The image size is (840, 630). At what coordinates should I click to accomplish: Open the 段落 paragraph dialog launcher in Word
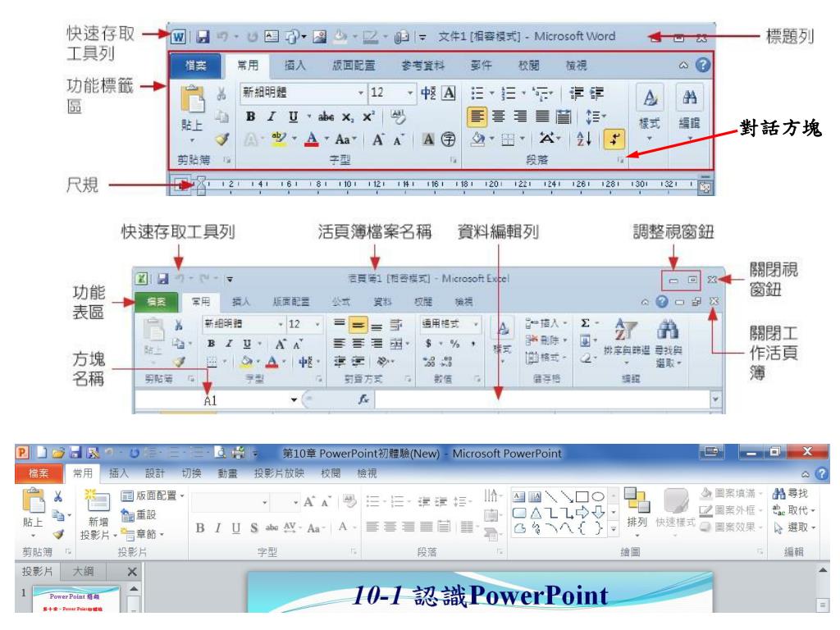(620, 160)
